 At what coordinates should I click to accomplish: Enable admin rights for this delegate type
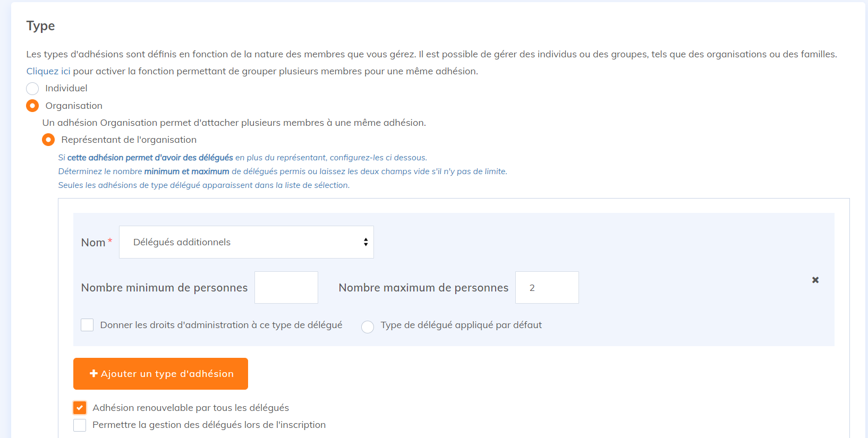point(87,325)
